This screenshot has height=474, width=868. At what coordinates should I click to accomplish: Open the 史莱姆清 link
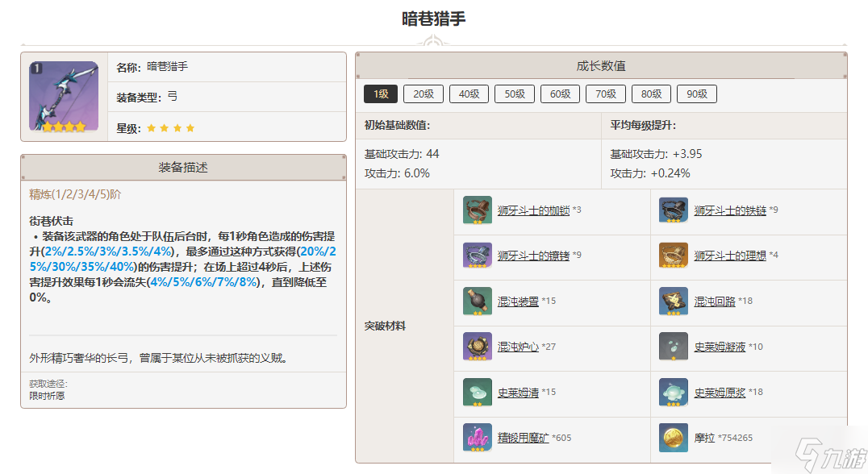pos(518,393)
